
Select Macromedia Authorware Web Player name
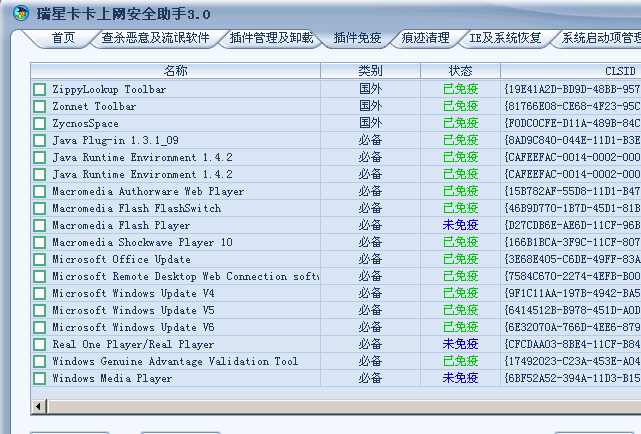148,192
